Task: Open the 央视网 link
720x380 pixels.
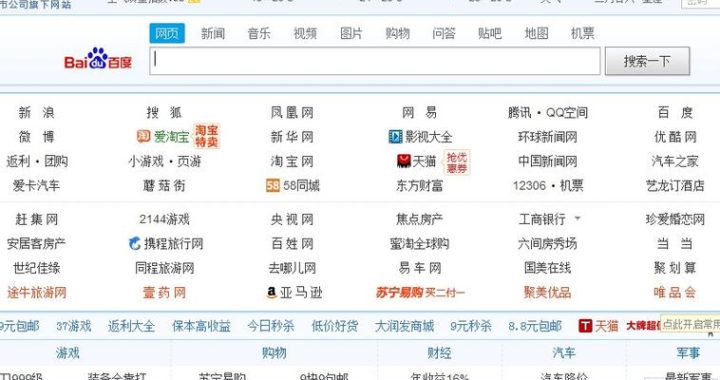Action: click(x=292, y=219)
